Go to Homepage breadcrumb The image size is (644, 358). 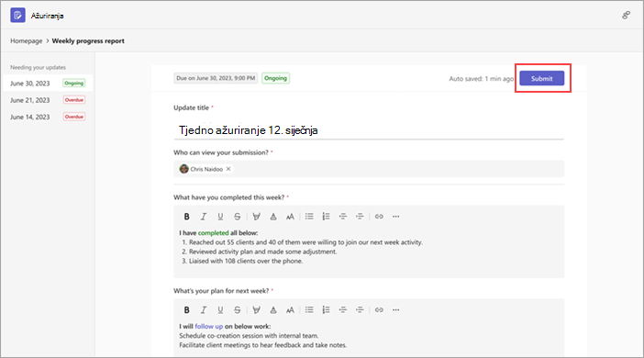click(27, 40)
